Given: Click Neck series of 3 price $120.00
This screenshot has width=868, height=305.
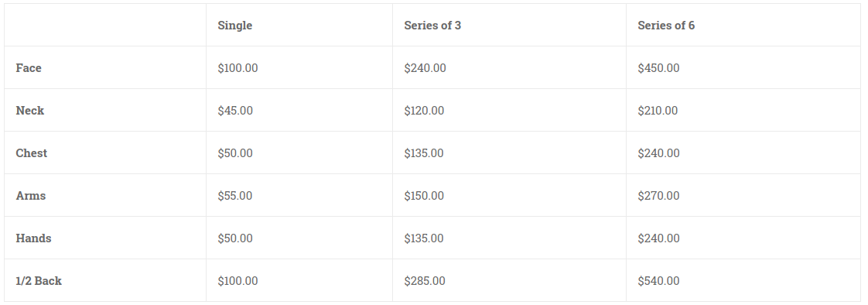Looking at the screenshot, I should tap(424, 111).
